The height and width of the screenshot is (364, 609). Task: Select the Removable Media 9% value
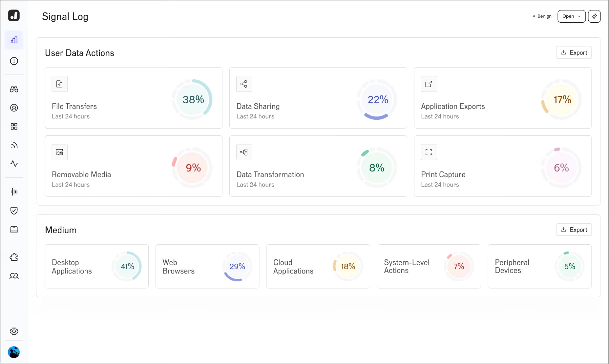(193, 168)
